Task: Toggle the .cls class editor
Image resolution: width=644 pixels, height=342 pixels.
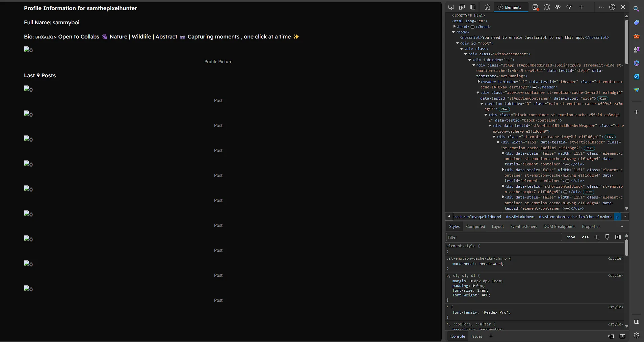Action: (x=584, y=237)
